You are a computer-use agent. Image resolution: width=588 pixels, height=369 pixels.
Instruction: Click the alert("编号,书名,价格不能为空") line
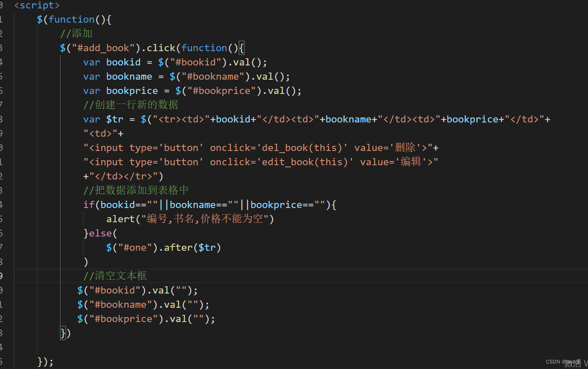click(190, 219)
